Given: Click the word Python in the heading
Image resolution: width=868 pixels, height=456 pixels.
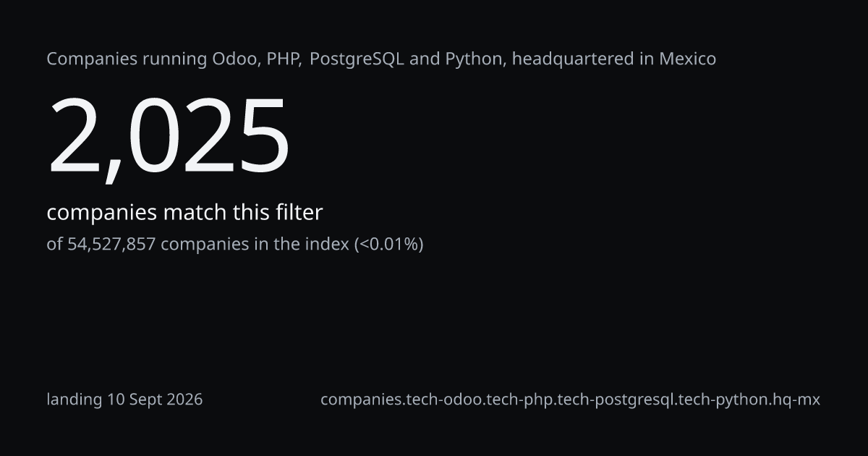Looking at the screenshot, I should (x=472, y=59).
